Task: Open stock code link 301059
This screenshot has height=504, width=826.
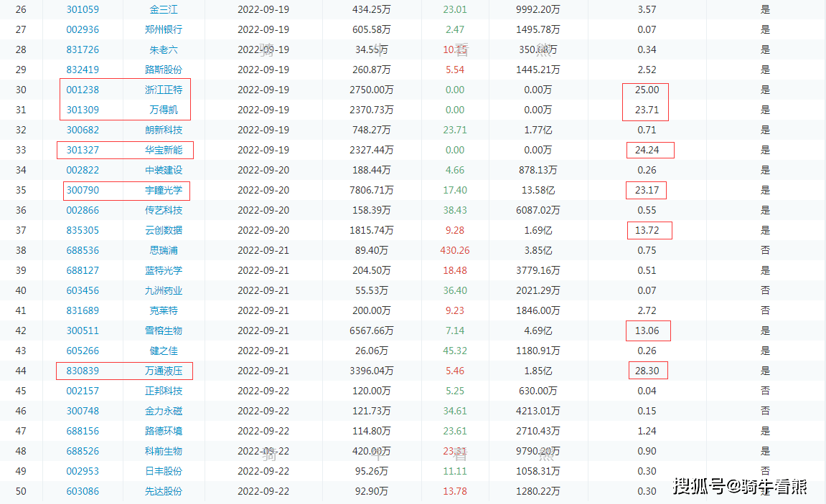Action: tap(83, 9)
